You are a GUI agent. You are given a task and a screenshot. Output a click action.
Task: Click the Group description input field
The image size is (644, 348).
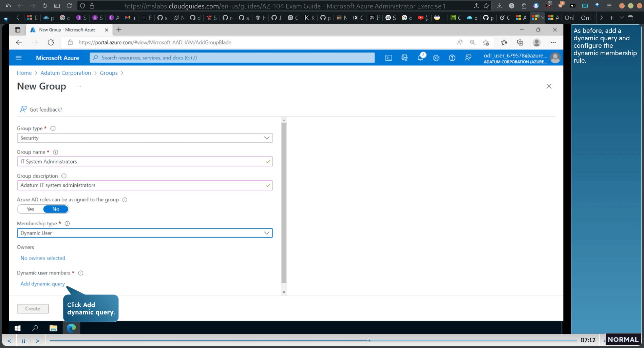[145, 185]
